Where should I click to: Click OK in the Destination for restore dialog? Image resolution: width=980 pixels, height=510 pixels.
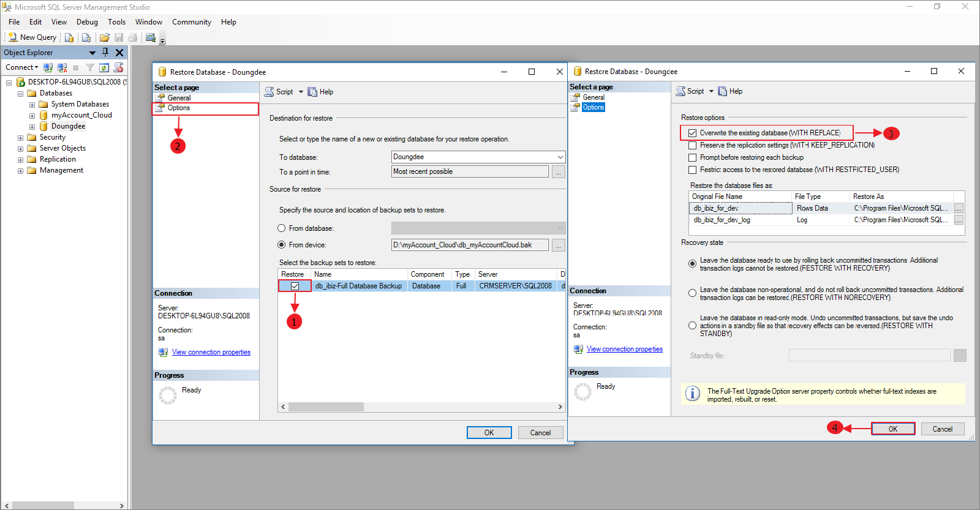pos(489,433)
